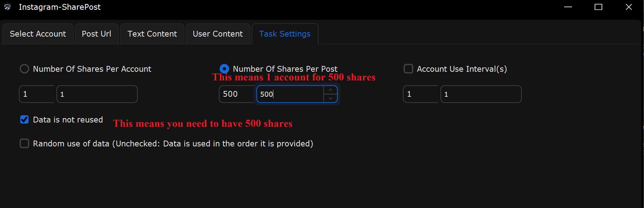Screen dimensions: 644x208
Task: Click the minimum shares per account field
Action: click(37, 94)
